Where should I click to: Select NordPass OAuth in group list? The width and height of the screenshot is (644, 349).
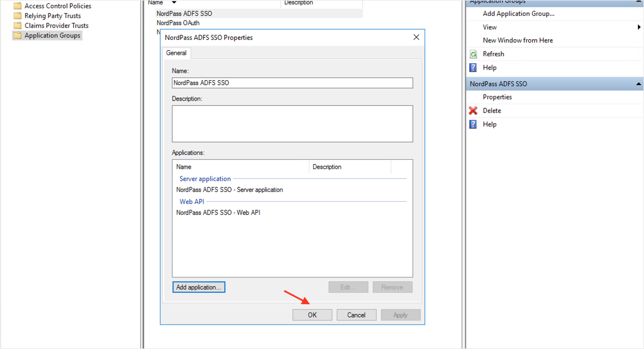click(178, 23)
